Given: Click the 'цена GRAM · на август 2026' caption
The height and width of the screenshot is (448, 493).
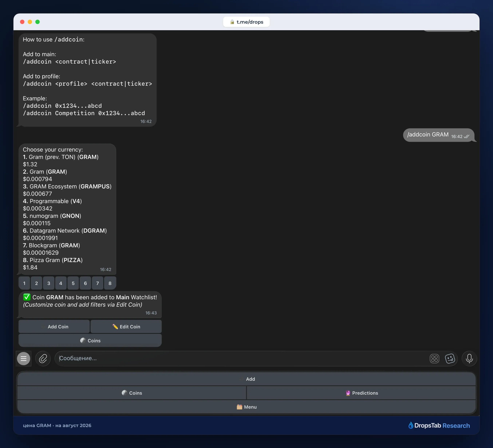Looking at the screenshot, I should [57, 425].
